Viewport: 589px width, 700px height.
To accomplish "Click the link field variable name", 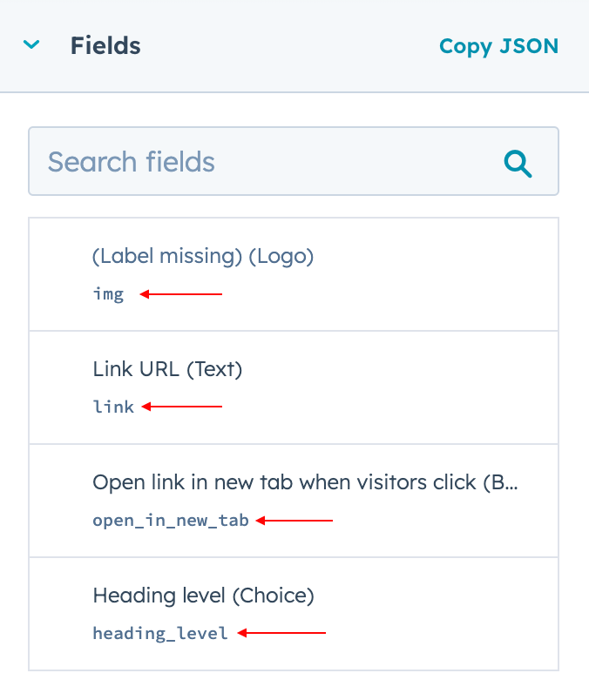I will 113,407.
